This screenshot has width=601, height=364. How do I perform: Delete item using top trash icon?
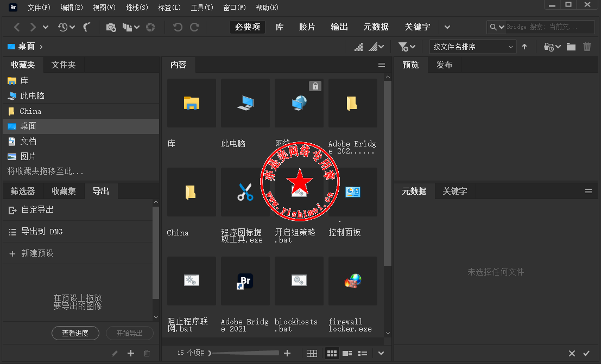point(587,47)
